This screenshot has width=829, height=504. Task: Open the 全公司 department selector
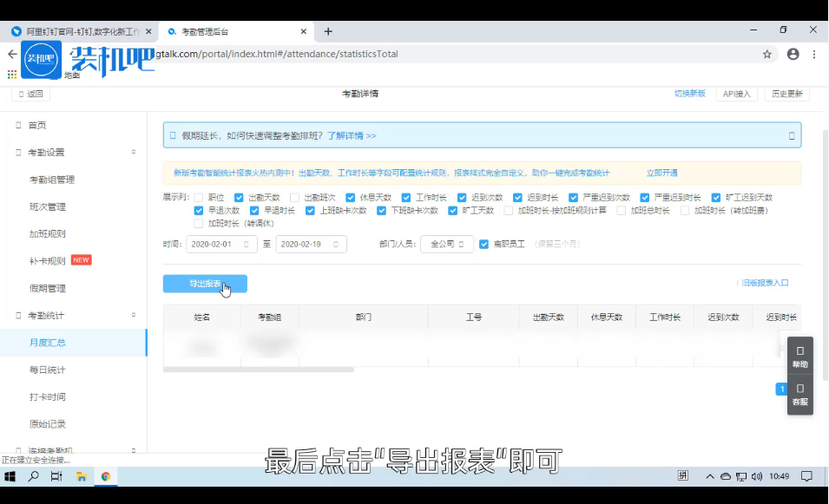pyautogui.click(x=446, y=245)
